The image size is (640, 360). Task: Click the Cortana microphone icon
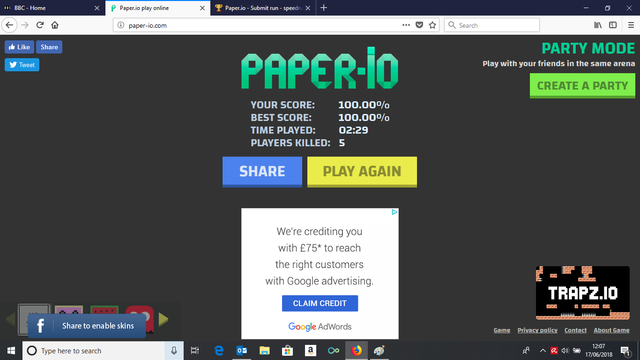pyautogui.click(x=174, y=351)
